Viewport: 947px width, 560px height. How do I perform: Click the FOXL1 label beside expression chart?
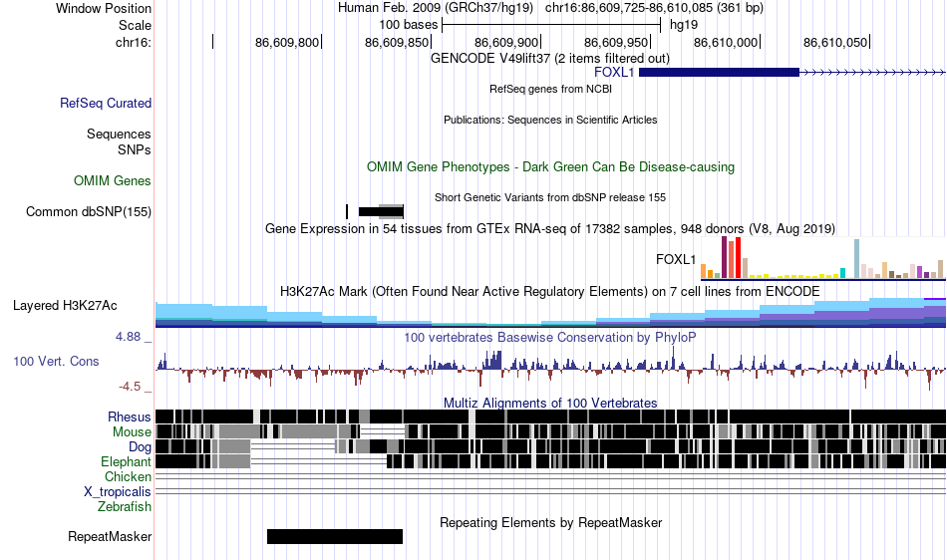point(676,259)
